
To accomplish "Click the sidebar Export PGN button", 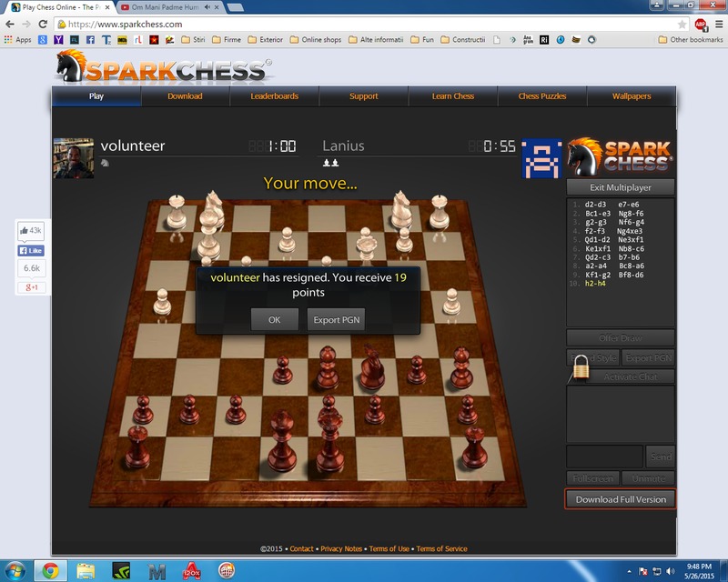I will (x=648, y=357).
